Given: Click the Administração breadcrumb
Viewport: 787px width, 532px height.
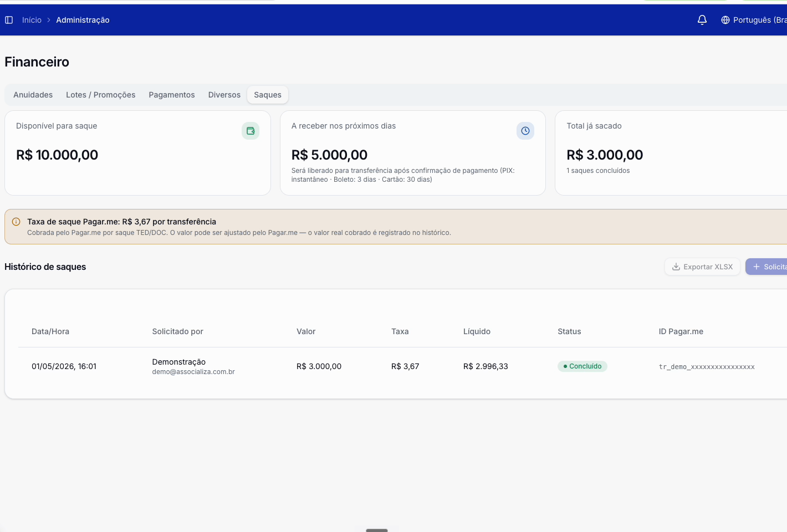Looking at the screenshot, I should tap(83, 20).
